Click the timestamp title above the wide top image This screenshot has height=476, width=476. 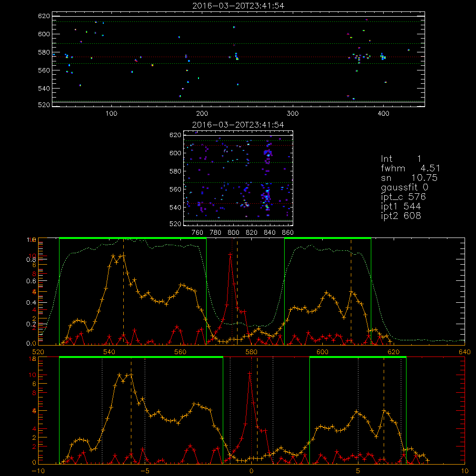tap(238, 6)
